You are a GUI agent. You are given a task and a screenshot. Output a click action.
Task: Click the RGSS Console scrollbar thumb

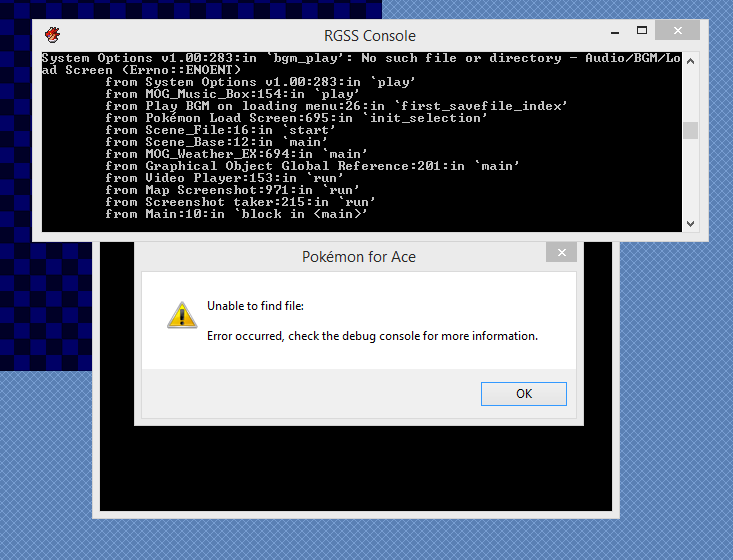coord(690,130)
